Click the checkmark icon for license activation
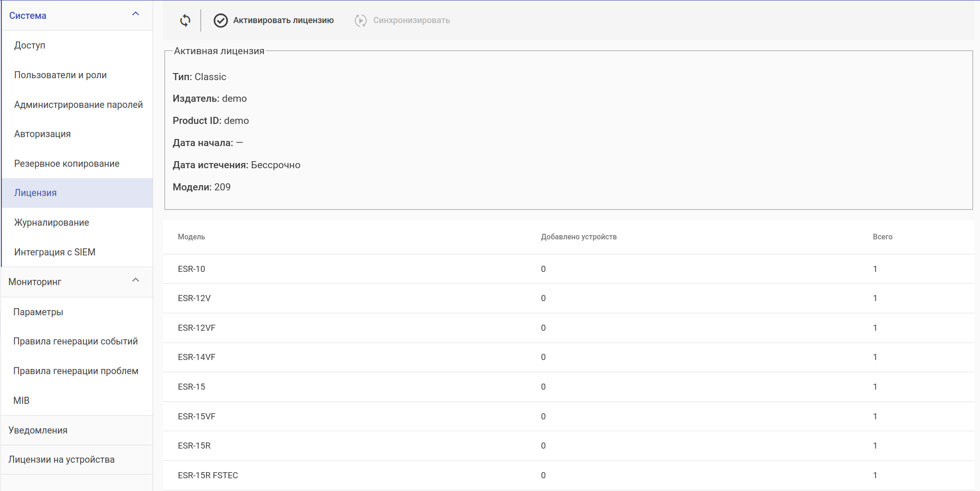The width and height of the screenshot is (980, 491). pyautogui.click(x=220, y=20)
